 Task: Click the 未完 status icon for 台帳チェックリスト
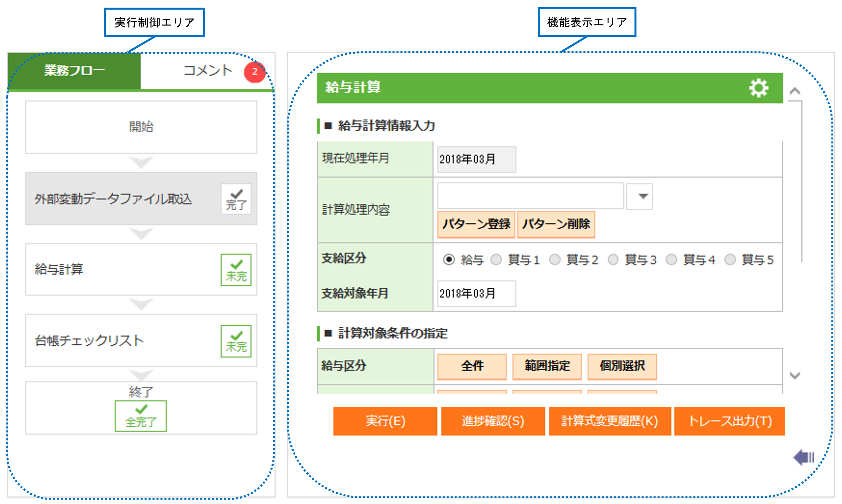[236, 341]
